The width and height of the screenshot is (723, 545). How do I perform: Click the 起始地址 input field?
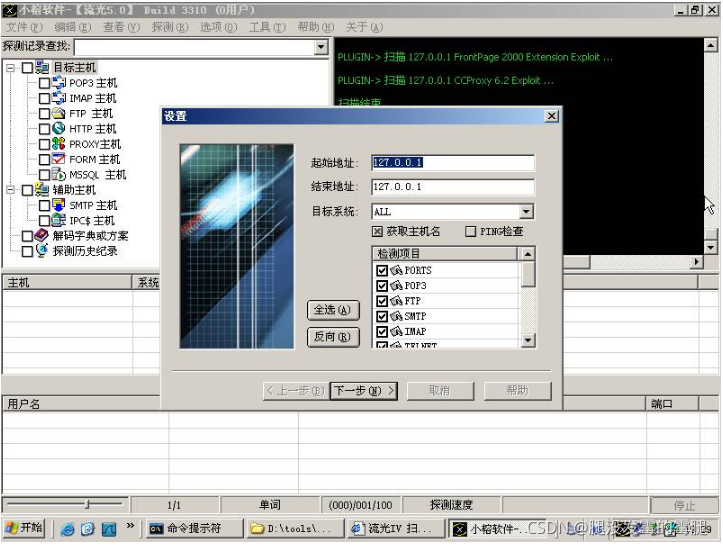coord(452,162)
